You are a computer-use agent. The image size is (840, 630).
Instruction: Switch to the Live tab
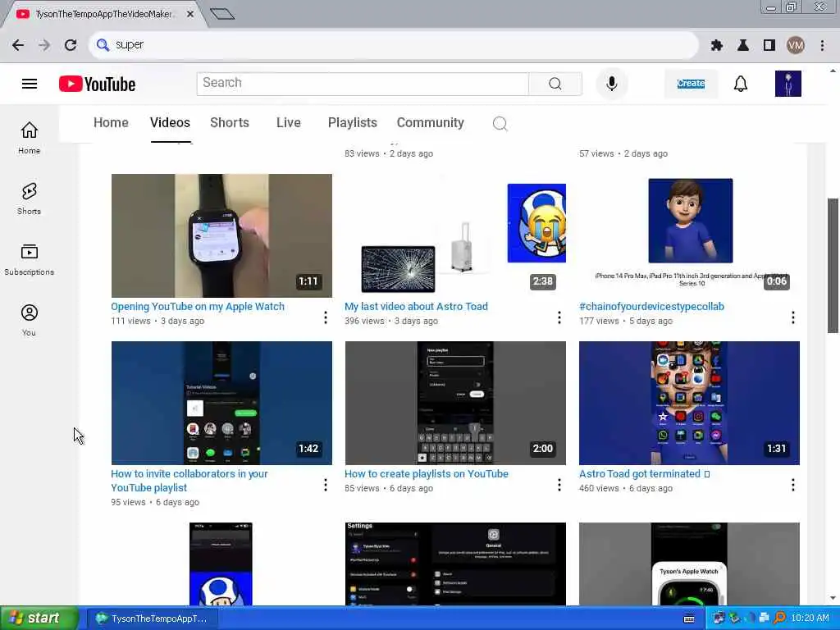288,123
